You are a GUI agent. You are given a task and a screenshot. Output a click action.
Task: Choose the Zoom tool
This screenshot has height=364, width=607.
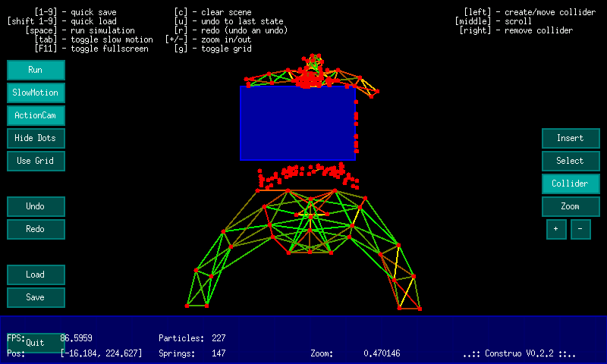pyautogui.click(x=570, y=206)
